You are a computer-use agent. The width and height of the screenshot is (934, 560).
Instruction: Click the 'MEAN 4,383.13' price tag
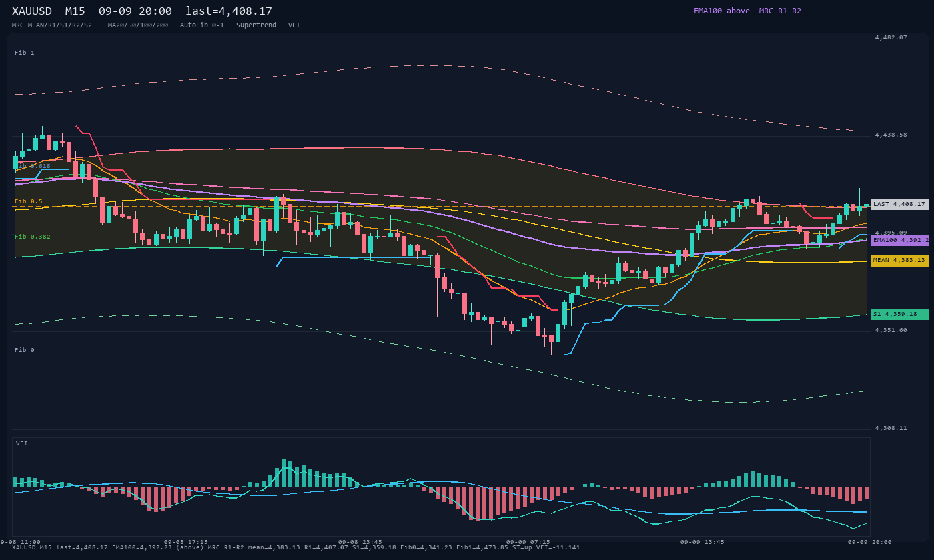(900, 261)
